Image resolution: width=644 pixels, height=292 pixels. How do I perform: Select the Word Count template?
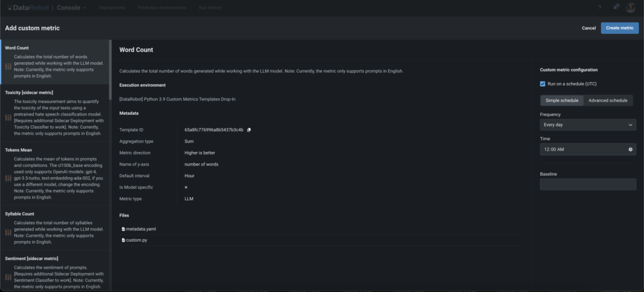pos(55,62)
